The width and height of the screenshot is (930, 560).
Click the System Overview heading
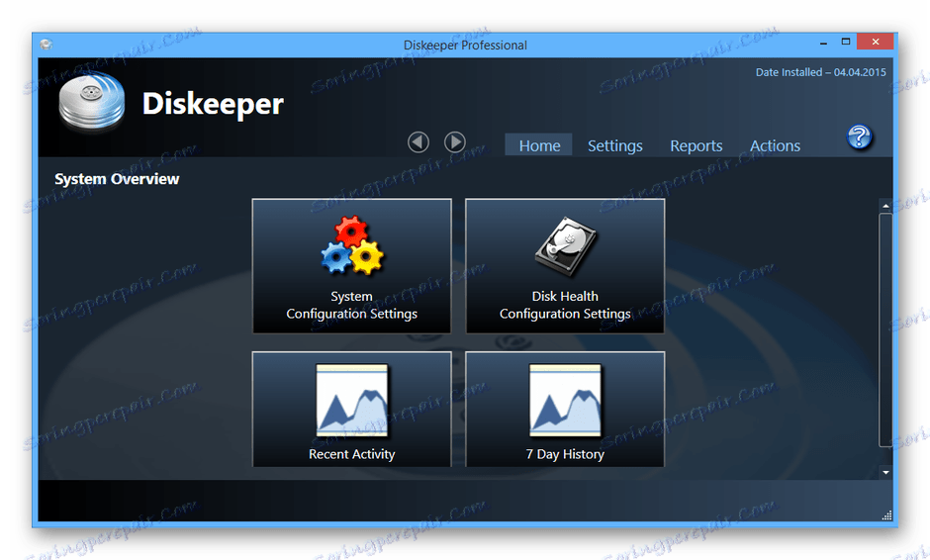point(117,179)
